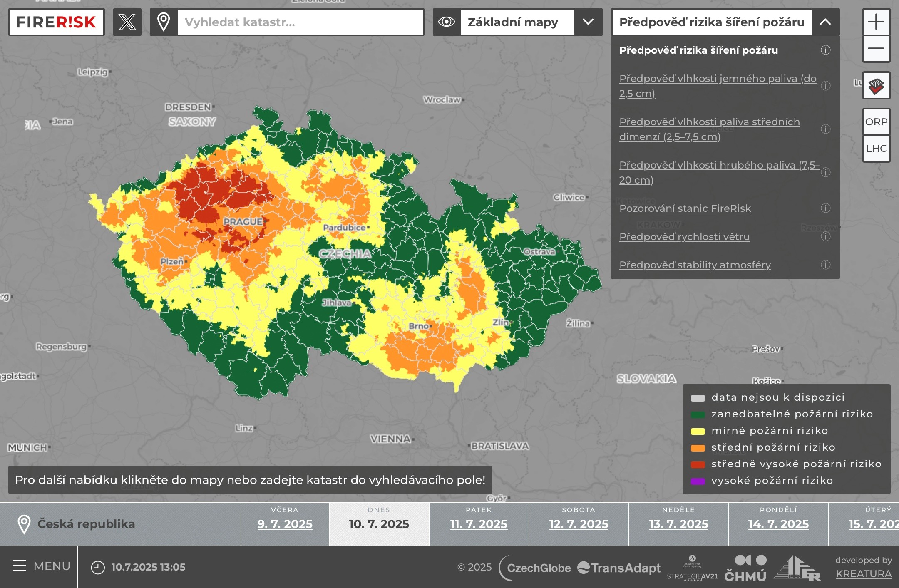Click purple high fire risk swatch

698,481
